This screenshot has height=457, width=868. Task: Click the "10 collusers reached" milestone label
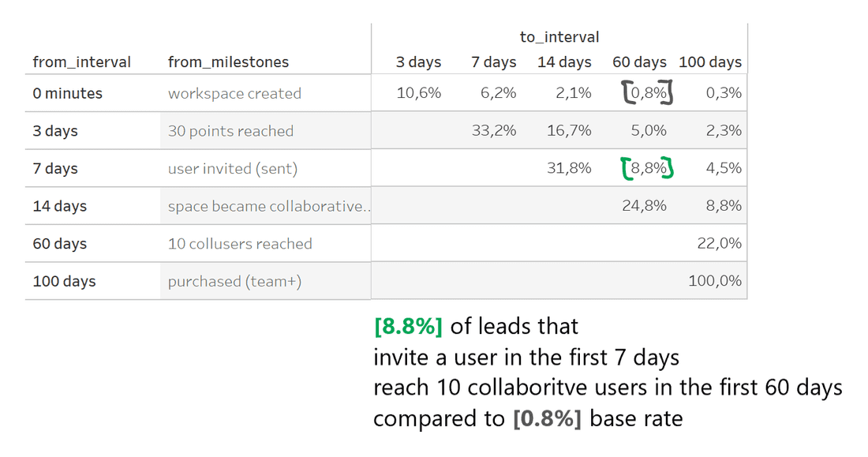[240, 244]
